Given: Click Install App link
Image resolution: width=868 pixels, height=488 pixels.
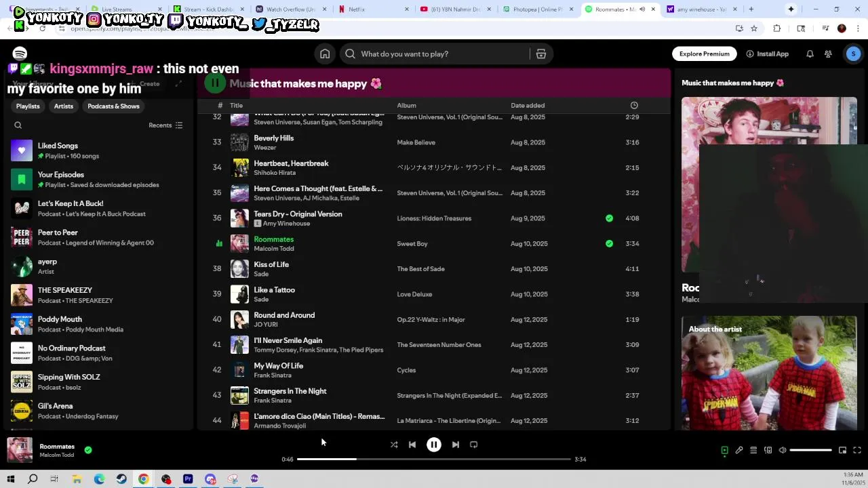Looking at the screenshot, I should pyautogui.click(x=768, y=54).
